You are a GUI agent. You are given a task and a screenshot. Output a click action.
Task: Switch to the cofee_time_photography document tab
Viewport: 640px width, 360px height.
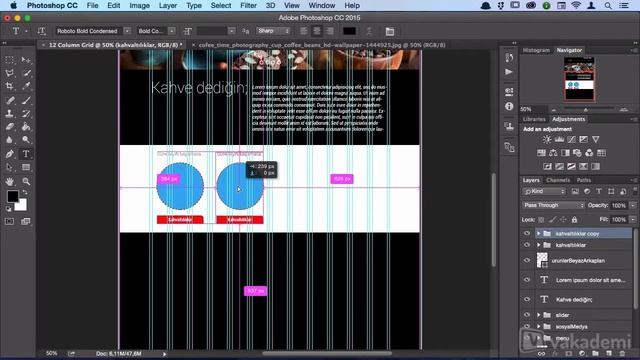[x=322, y=45]
